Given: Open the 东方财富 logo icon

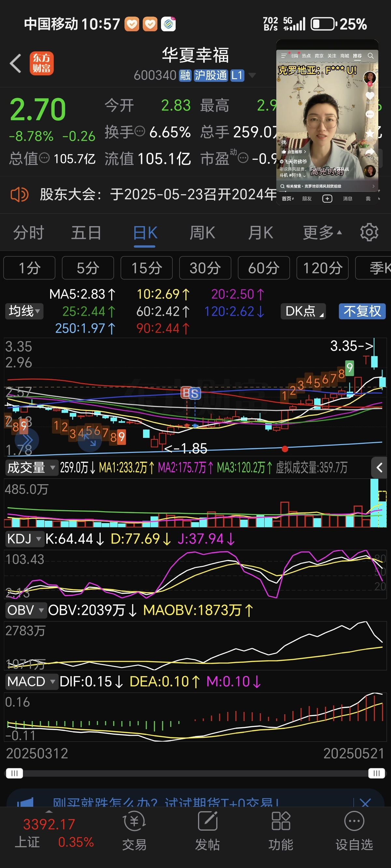Looking at the screenshot, I should click(x=41, y=63).
